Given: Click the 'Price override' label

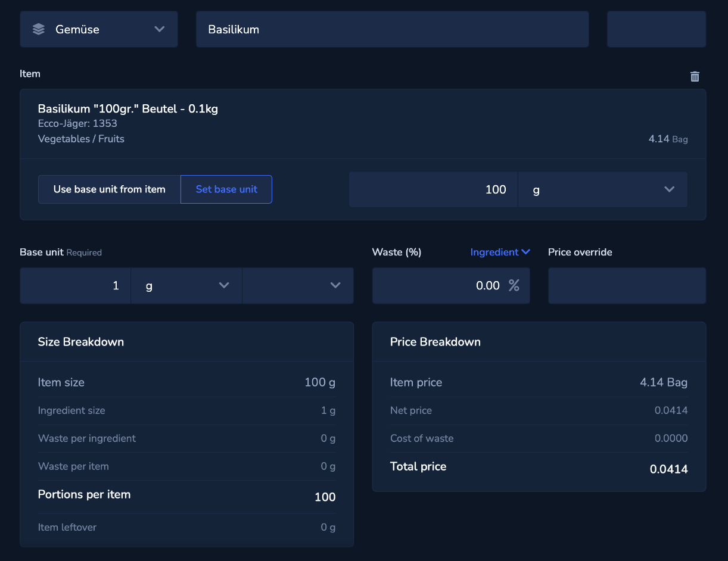Looking at the screenshot, I should 580,252.
